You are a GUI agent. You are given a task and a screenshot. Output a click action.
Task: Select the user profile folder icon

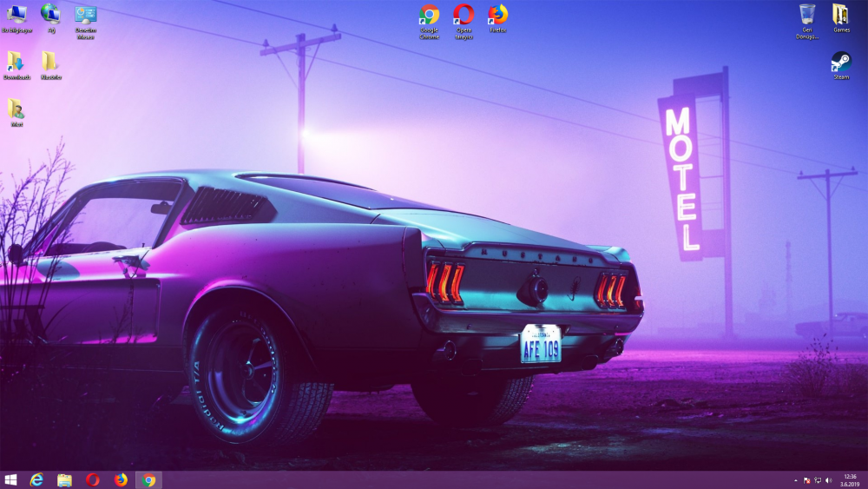point(16,109)
